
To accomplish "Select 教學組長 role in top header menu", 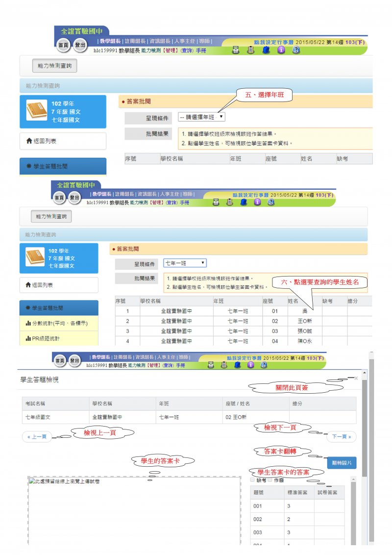I will click(110, 41).
